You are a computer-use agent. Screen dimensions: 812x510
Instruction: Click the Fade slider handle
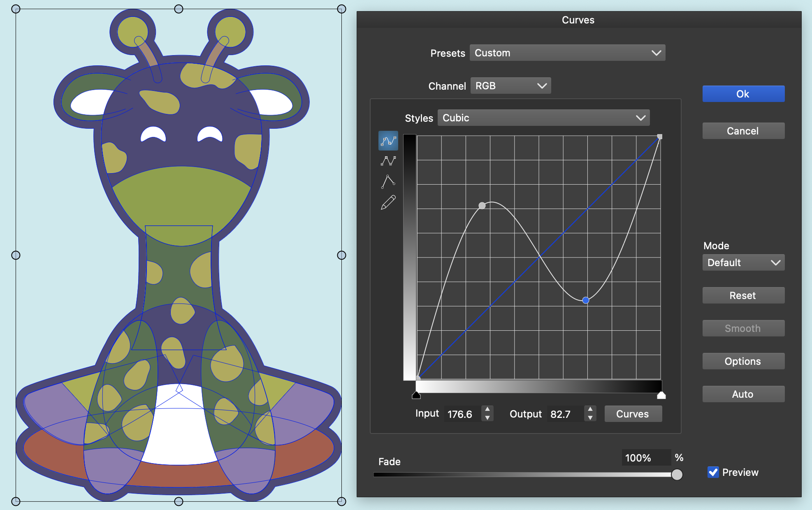(x=677, y=474)
